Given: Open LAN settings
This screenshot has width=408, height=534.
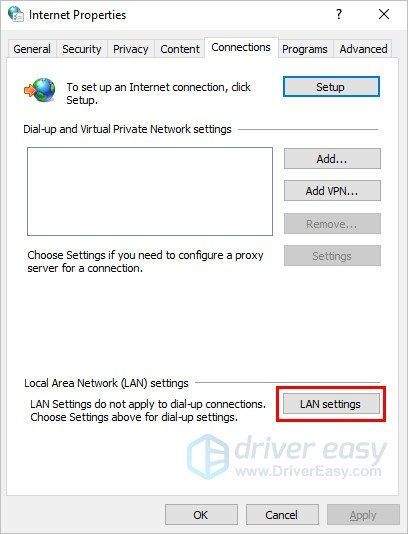Looking at the screenshot, I should point(331,404).
